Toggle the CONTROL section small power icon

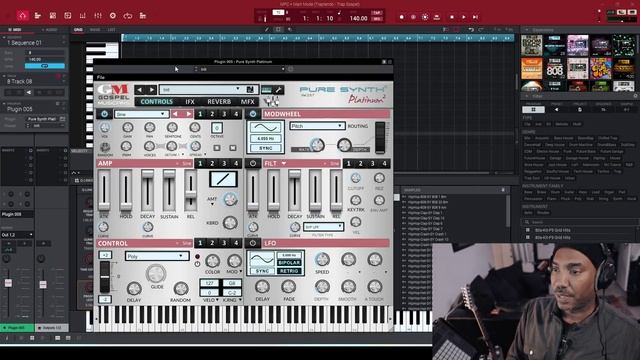click(197, 264)
